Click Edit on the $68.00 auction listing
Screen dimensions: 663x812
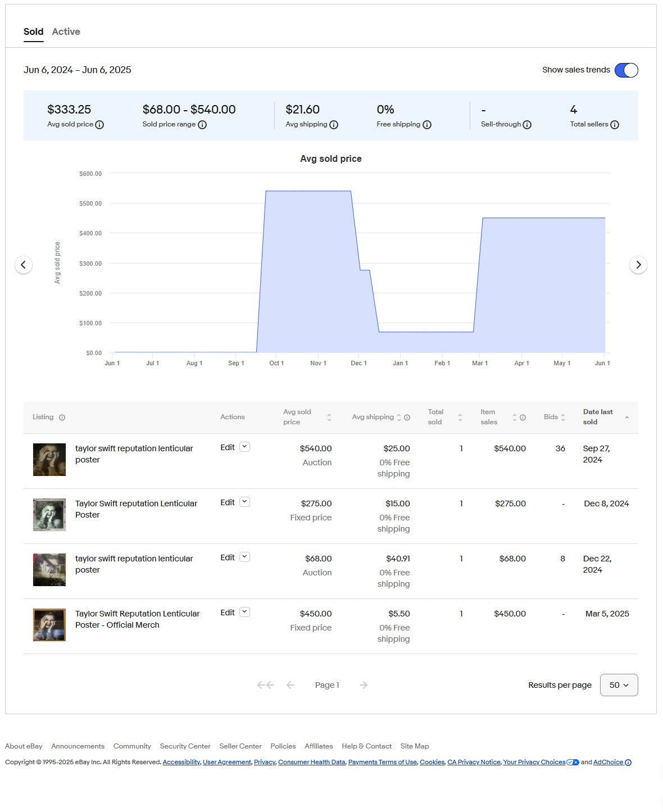pos(228,557)
